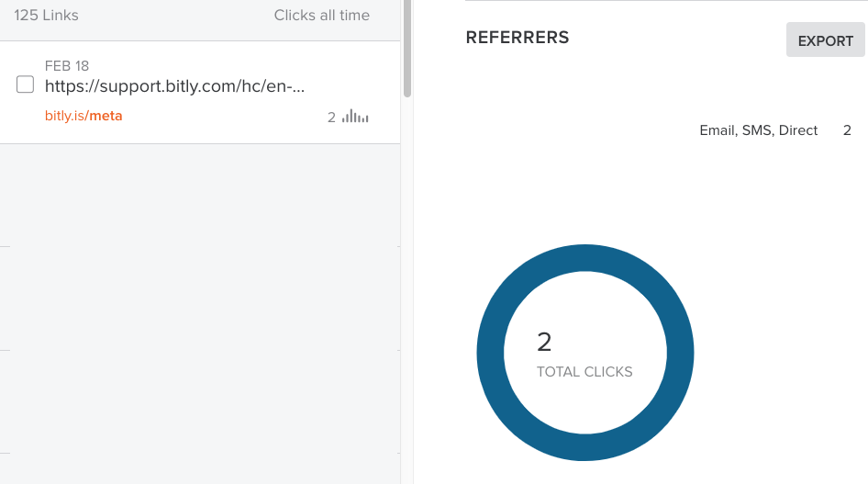Click the scrollbar track below the thumb
The image size is (868, 484).
[x=407, y=288]
